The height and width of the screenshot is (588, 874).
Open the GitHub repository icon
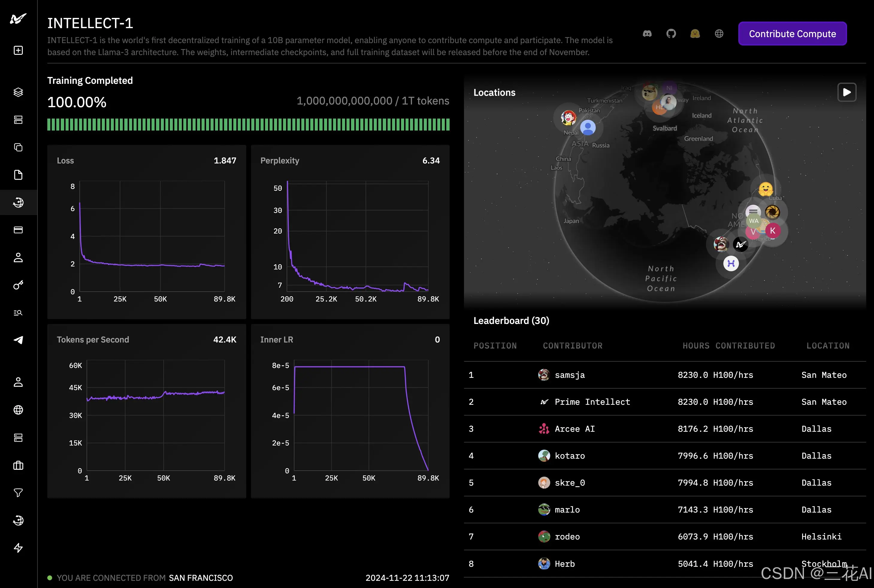671,34
